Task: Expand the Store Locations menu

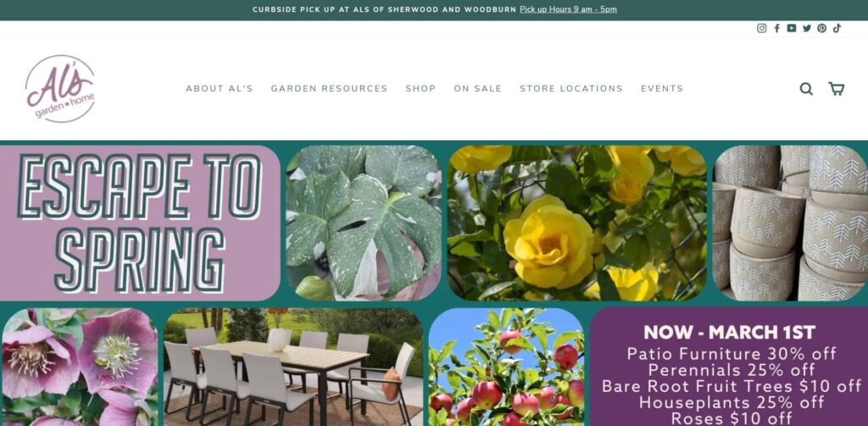Action: [x=571, y=88]
